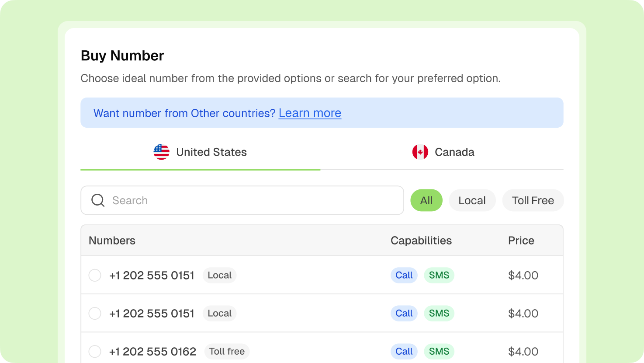Image resolution: width=644 pixels, height=363 pixels.
Task: Choose the radio button for +1 202 555 0162
Action: coord(95,352)
